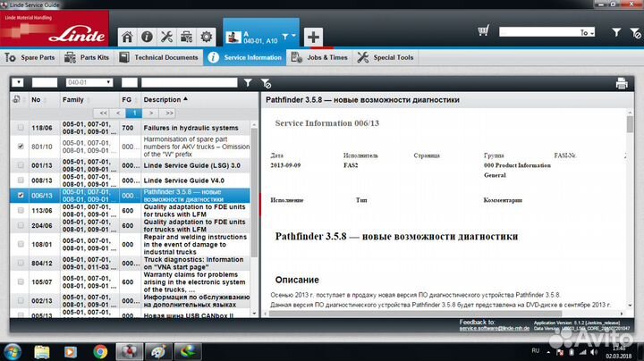Uncheck checkbox for row 006/13

click(x=21, y=196)
